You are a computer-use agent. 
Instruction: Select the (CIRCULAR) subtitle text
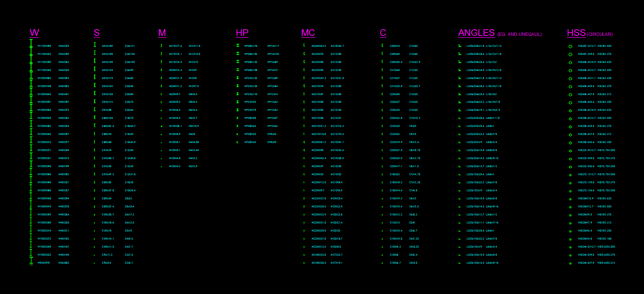pos(600,34)
